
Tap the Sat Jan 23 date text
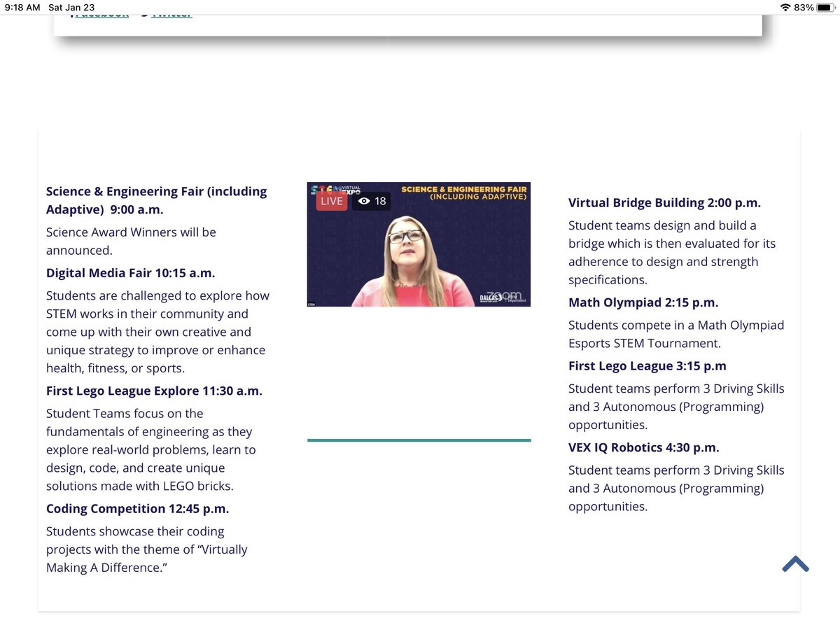point(71,8)
